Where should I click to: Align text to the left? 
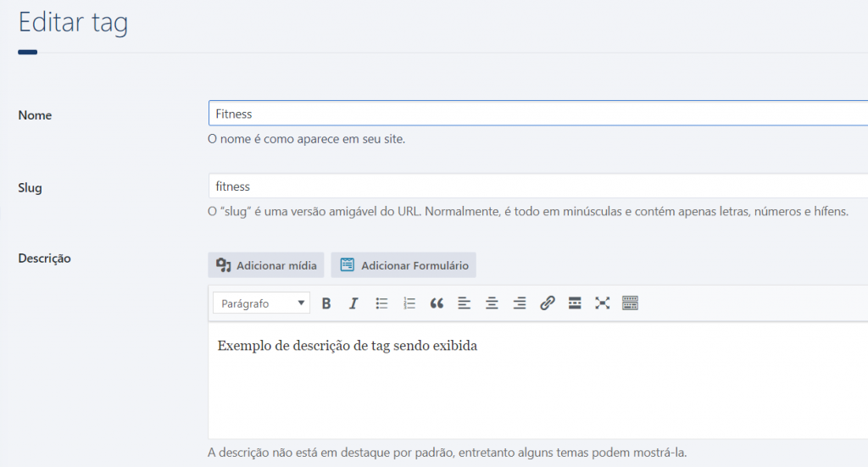click(464, 303)
